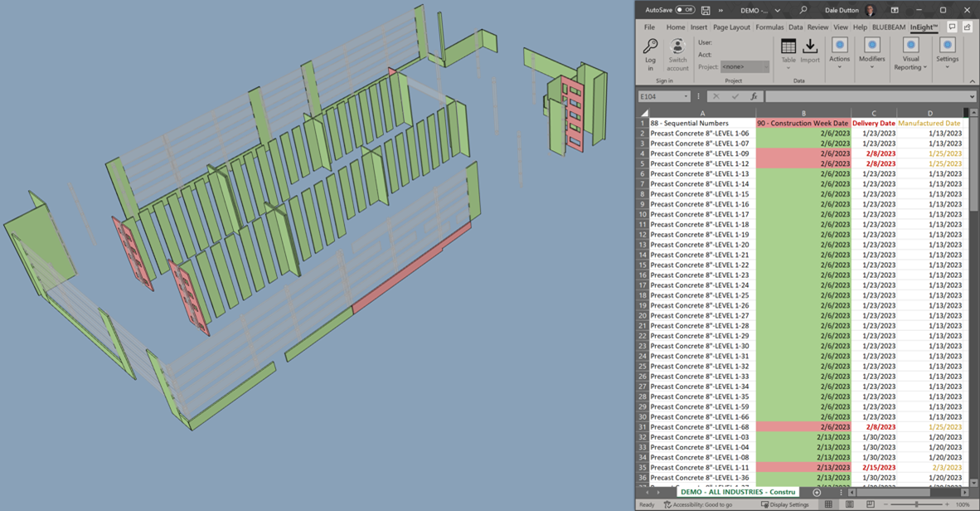
Task: Adjust the zoom slider
Action: coord(917,504)
